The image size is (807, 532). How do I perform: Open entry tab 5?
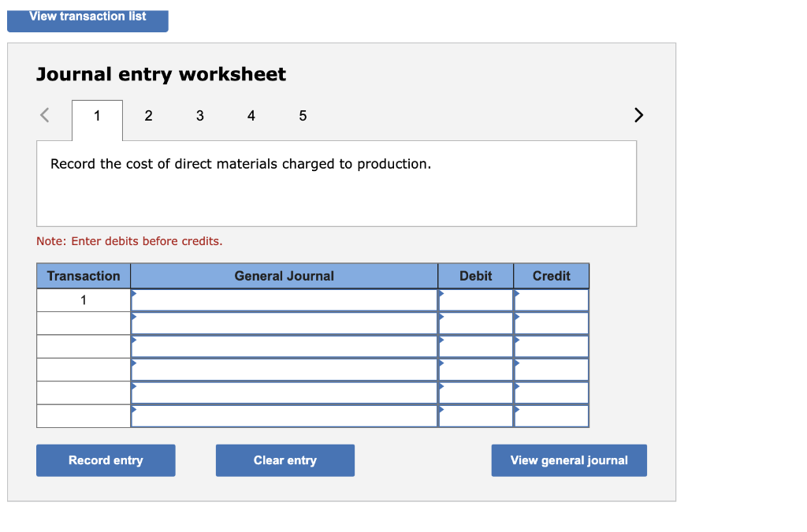point(303,116)
